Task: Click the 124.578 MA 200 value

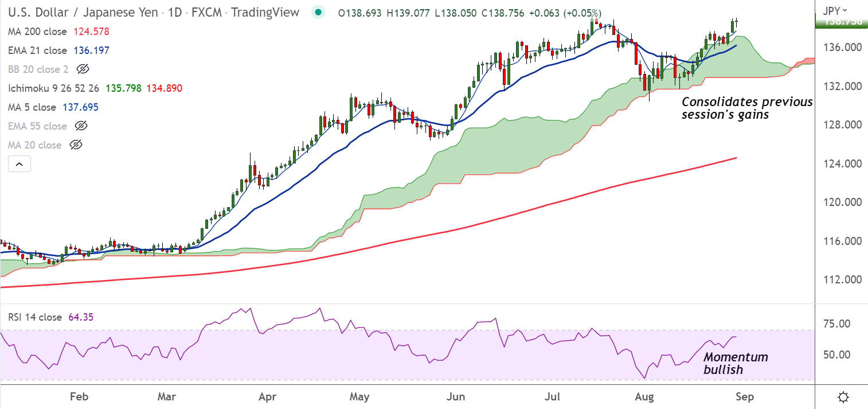Action: coord(92,32)
